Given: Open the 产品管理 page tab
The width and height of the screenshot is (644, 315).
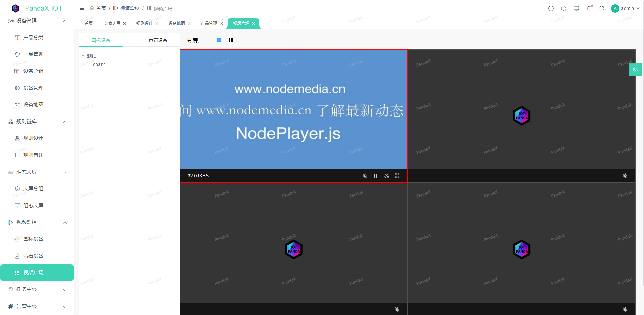Looking at the screenshot, I should (209, 23).
